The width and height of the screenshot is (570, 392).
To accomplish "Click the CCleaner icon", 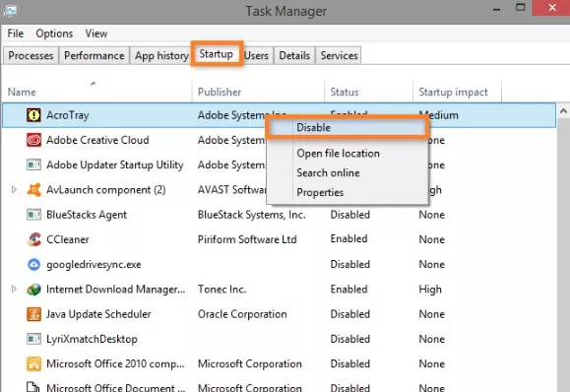I will coord(33,239).
